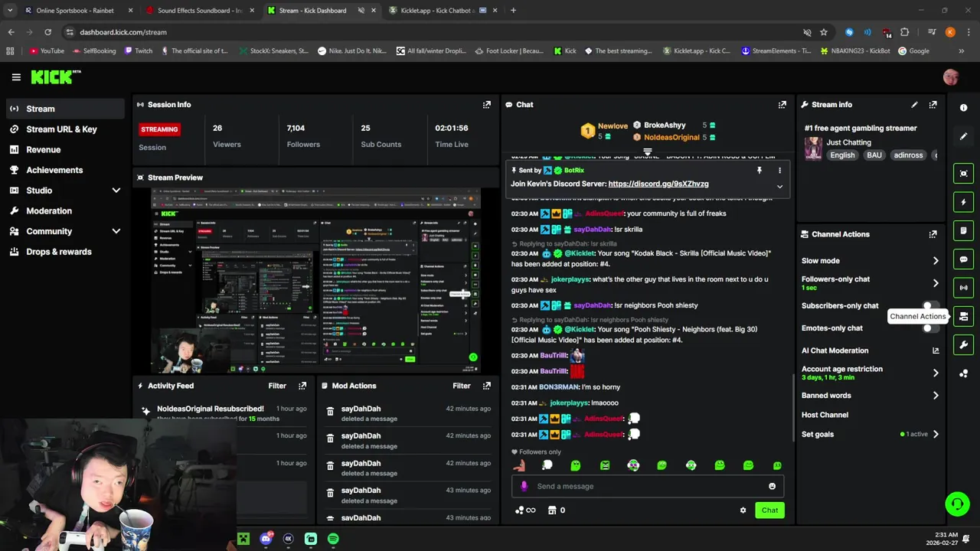This screenshot has width=980, height=551.
Task: Toggle the broadcast signal widget icon in right sidebar
Action: 964,288
